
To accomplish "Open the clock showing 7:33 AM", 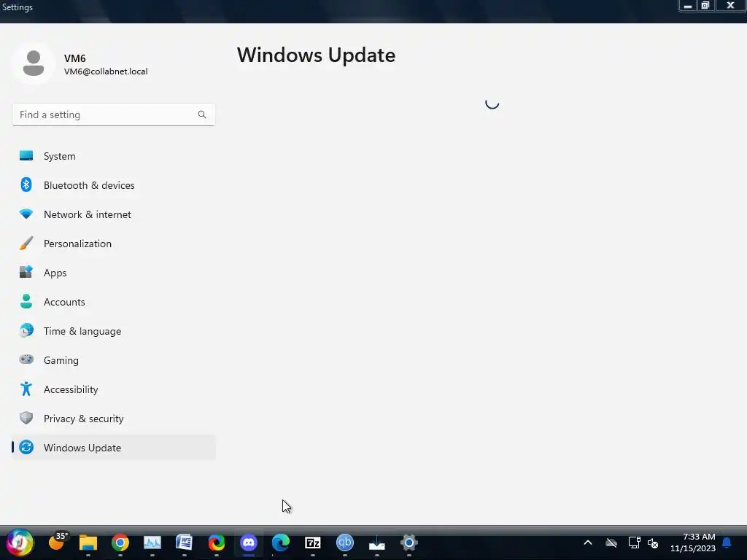I will coord(693,542).
